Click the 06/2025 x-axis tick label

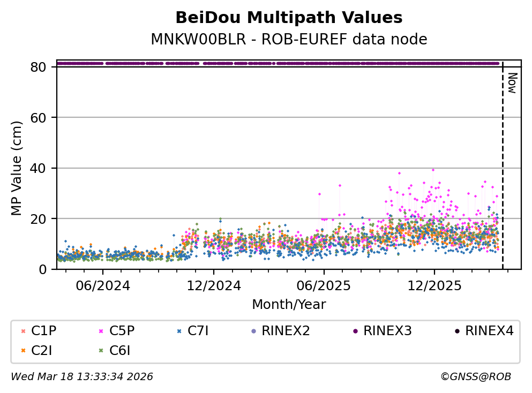coord(324,286)
